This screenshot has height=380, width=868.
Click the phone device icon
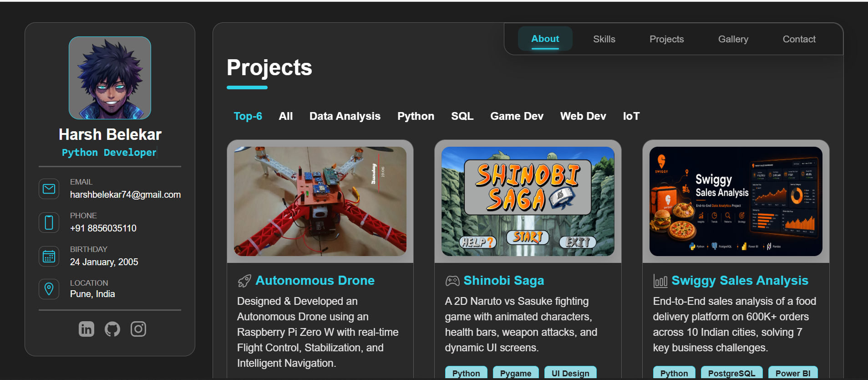point(49,222)
